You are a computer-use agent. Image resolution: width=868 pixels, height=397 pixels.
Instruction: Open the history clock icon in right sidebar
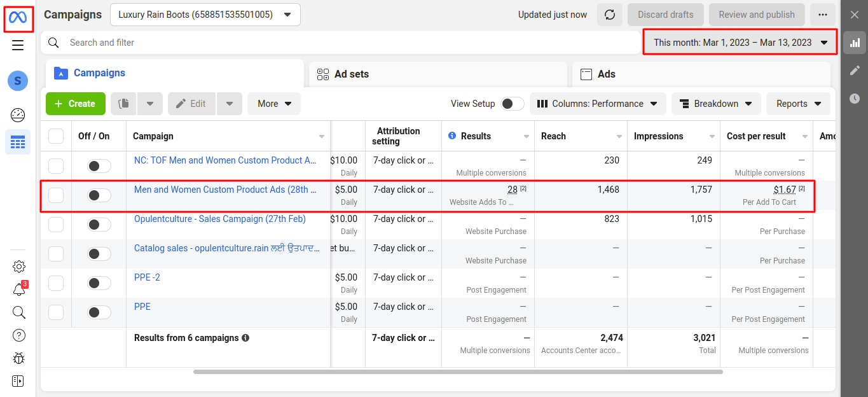click(855, 99)
